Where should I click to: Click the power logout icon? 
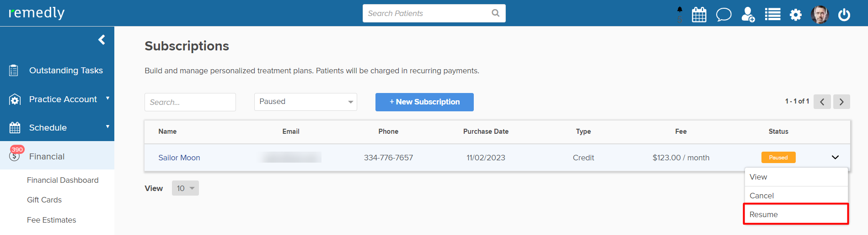pyautogui.click(x=844, y=15)
